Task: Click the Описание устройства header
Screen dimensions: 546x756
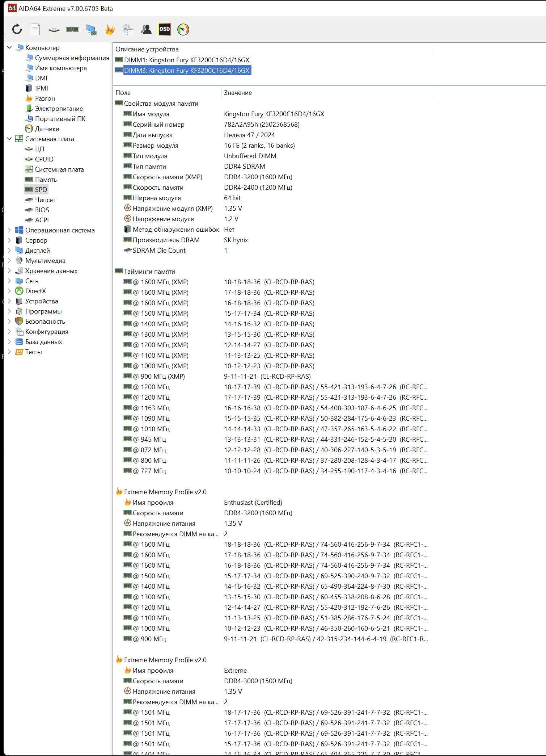Action: click(x=273, y=49)
